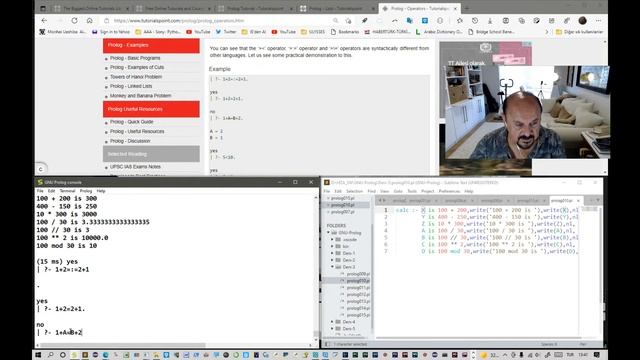Open Sublime tab list dropdown arrow
This screenshot has width=640, height=360.
pyautogui.click(x=598, y=200)
